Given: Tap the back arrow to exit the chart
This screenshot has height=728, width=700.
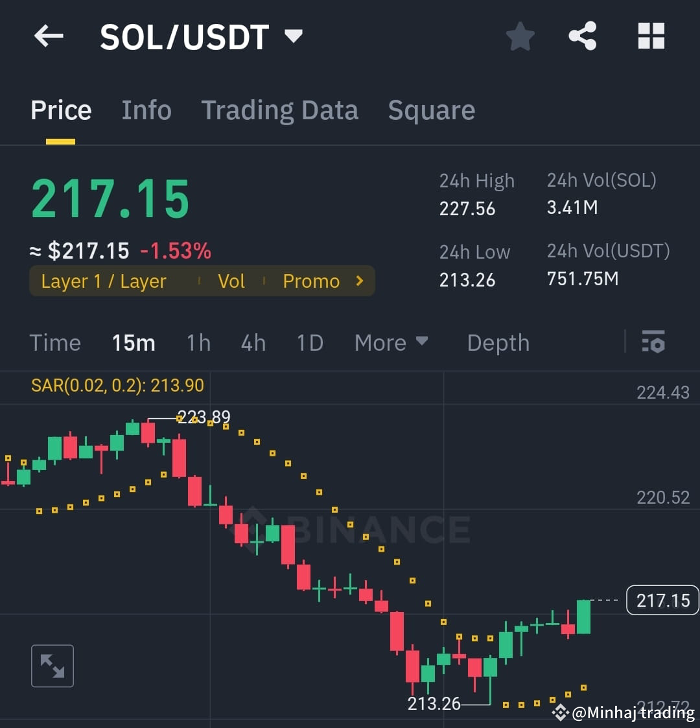Looking at the screenshot, I should (x=48, y=36).
